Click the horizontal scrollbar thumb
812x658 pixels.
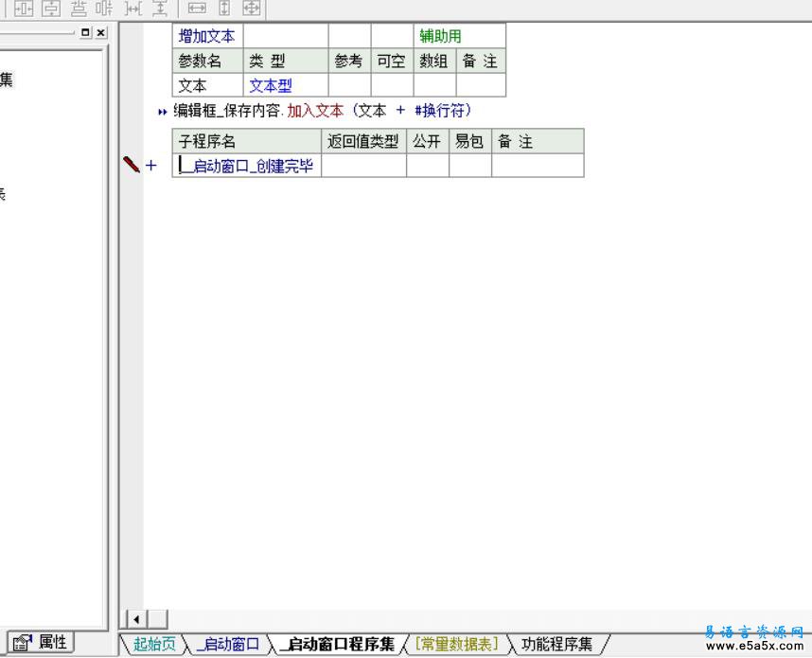tap(157, 619)
